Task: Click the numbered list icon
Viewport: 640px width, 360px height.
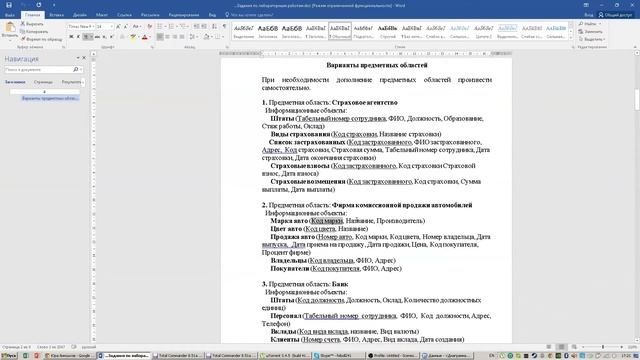Action: point(172,27)
